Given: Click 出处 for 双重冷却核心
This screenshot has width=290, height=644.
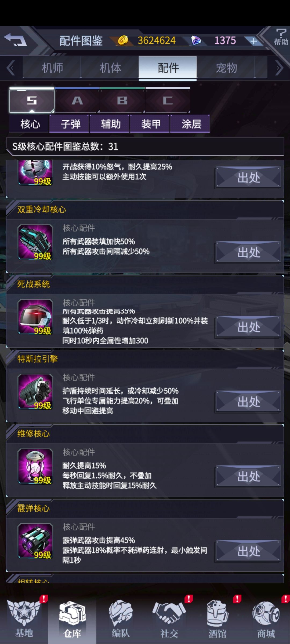Looking at the screenshot, I should click(x=249, y=252).
